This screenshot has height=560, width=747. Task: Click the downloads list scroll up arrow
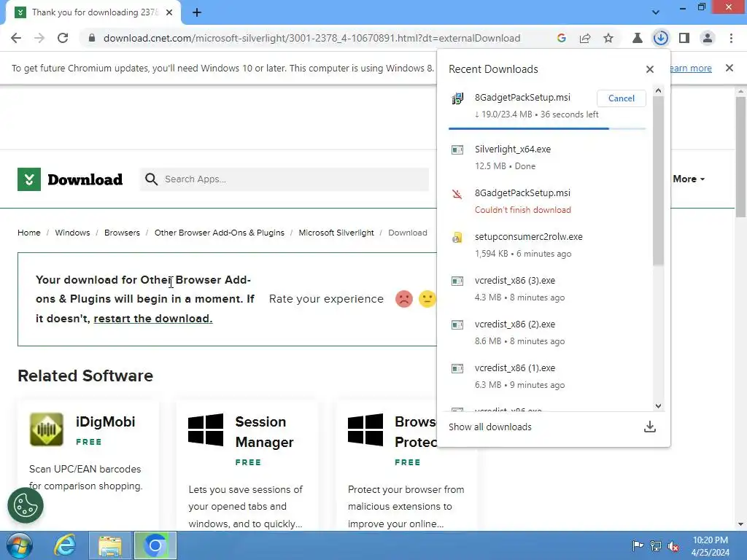pos(659,90)
